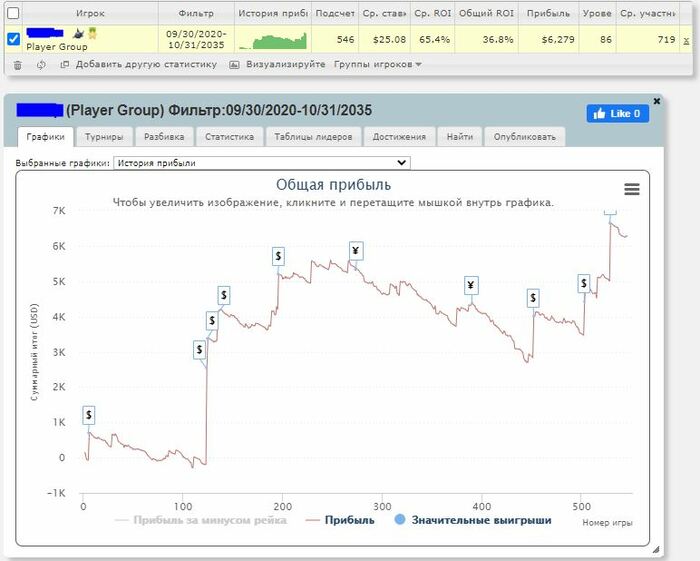The height and width of the screenshot is (561, 700).
Task: Click the shark icon beside the player name
Action: point(78,33)
